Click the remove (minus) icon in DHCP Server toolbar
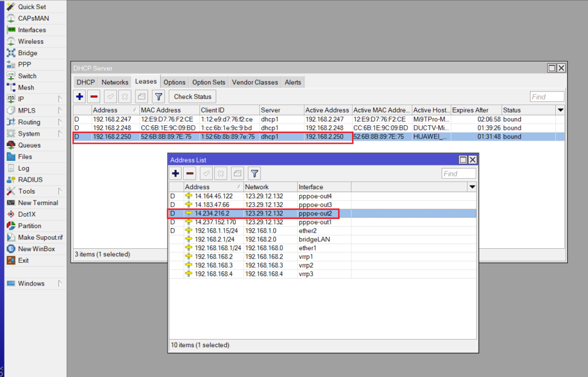588x377 pixels. coord(94,97)
